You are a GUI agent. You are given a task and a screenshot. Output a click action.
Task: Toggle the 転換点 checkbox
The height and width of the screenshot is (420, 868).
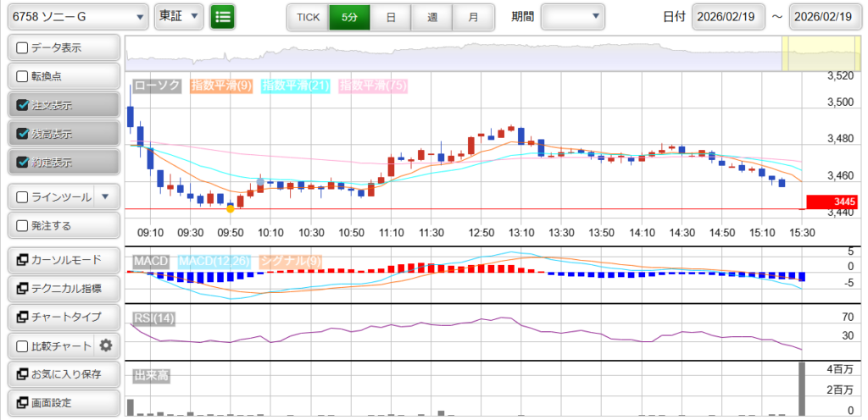pos(23,76)
